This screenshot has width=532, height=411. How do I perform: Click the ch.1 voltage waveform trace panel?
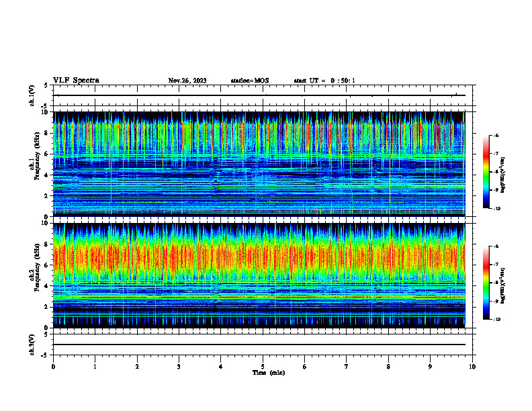(x=263, y=95)
